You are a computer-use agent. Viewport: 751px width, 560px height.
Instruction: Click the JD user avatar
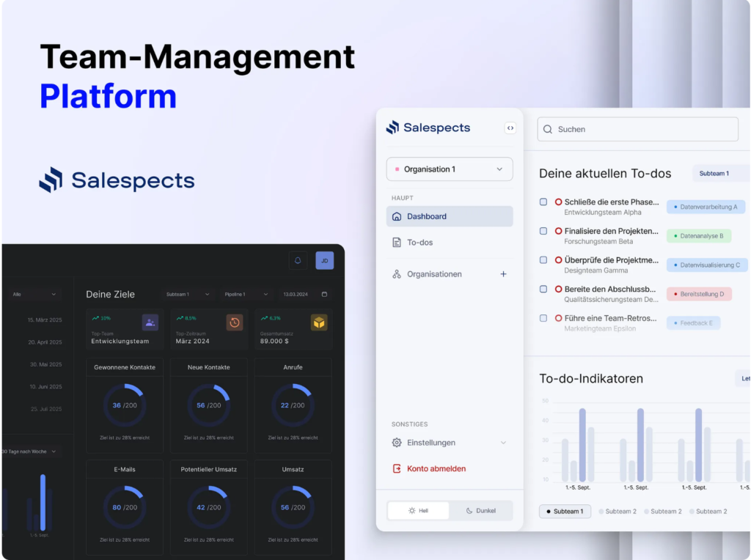click(x=325, y=260)
